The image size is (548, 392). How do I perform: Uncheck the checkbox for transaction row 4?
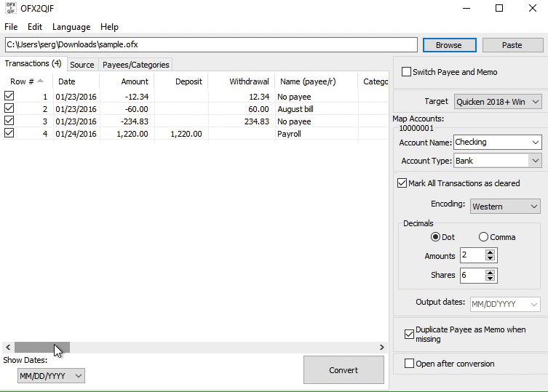(x=9, y=133)
